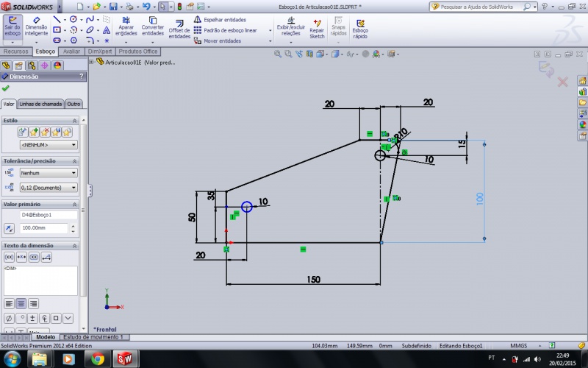
Task: Open the Display/Appearance manager tab icon
Action: (x=57, y=66)
